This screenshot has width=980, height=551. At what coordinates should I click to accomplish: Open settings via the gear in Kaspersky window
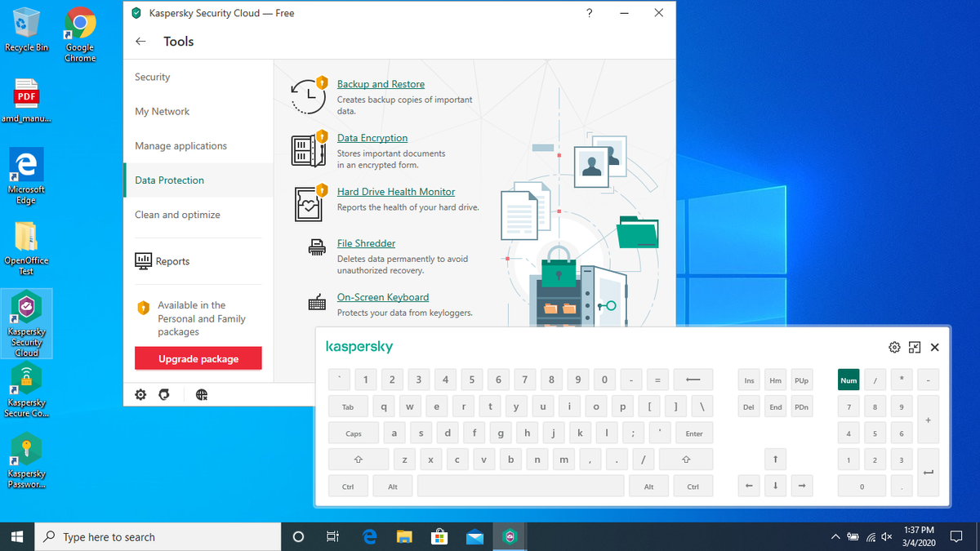tap(140, 394)
